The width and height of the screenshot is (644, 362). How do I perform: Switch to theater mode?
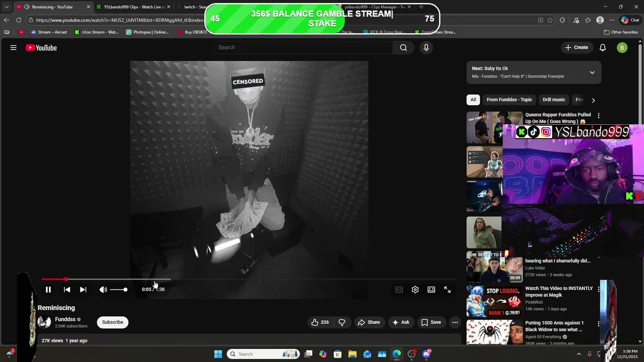click(431, 290)
